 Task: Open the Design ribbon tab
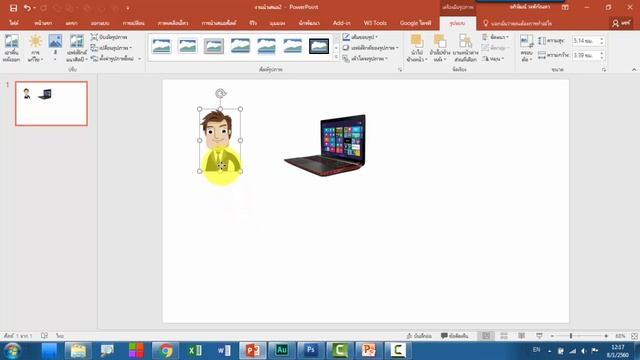tap(100, 23)
